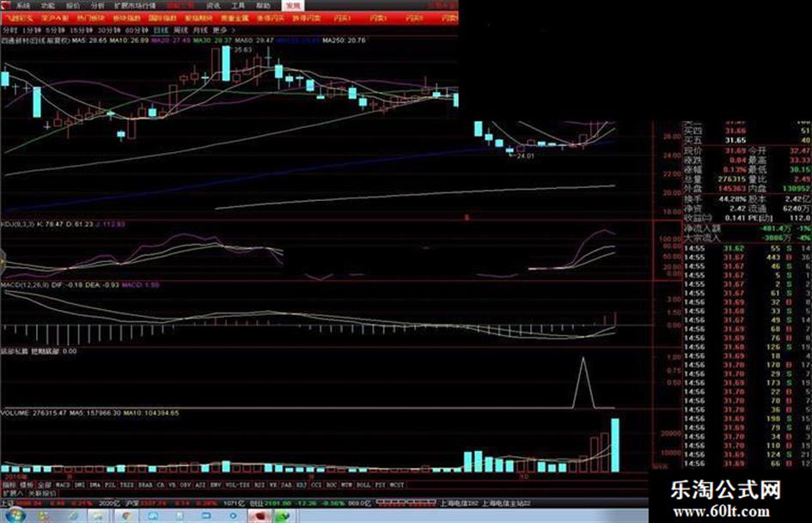This screenshot has width=812, height=523.
Task: Apply the MACD indicator tab
Action: (x=63, y=485)
